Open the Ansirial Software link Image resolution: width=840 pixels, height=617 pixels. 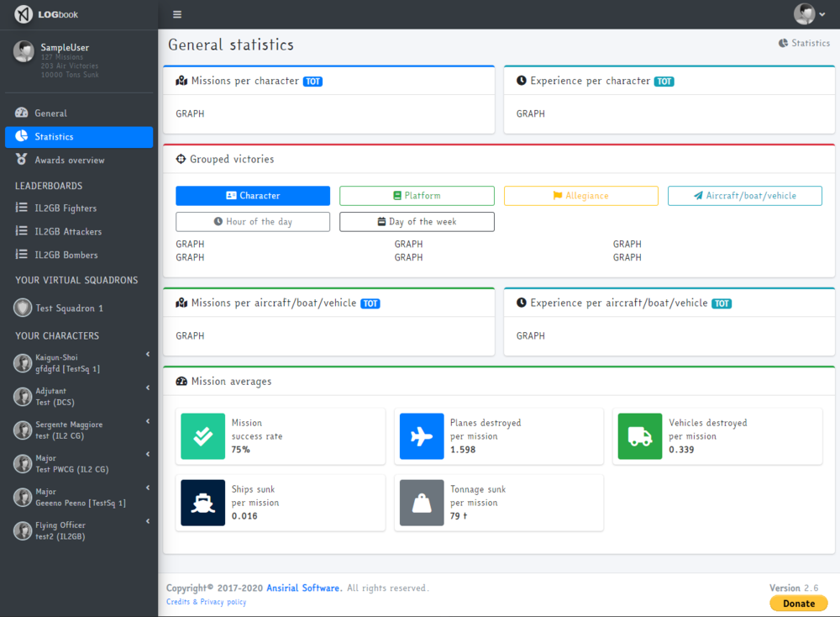(302, 588)
